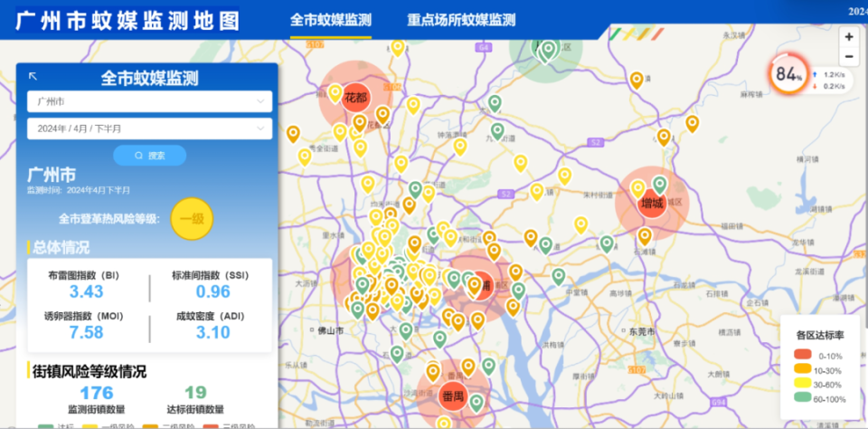Zoom out the map with minus button
Image resolution: width=868 pixels, height=429 pixels.
click(849, 56)
